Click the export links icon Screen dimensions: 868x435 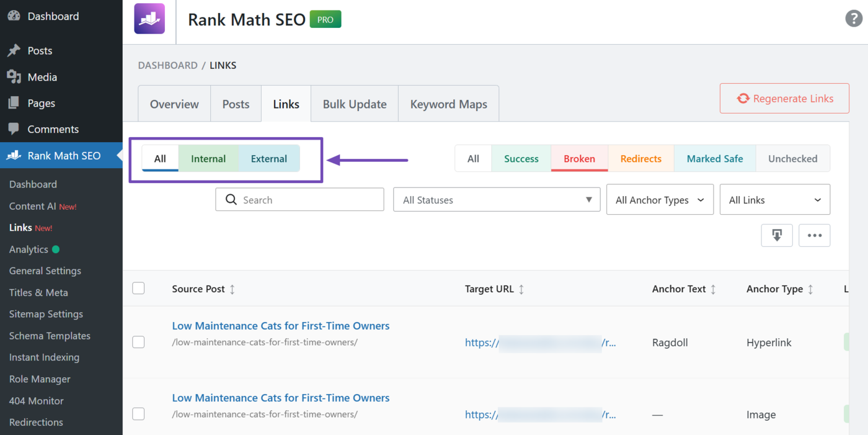pos(777,235)
